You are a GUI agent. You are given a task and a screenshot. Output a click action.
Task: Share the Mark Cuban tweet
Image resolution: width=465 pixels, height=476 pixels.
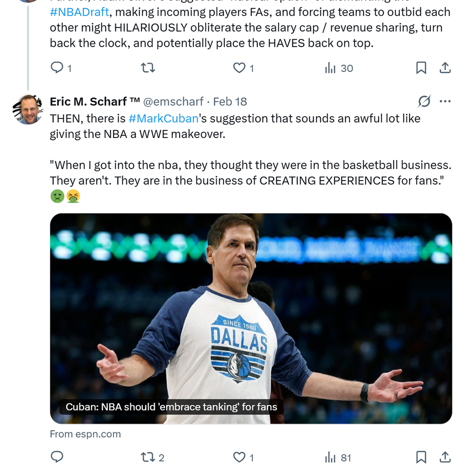click(445, 457)
